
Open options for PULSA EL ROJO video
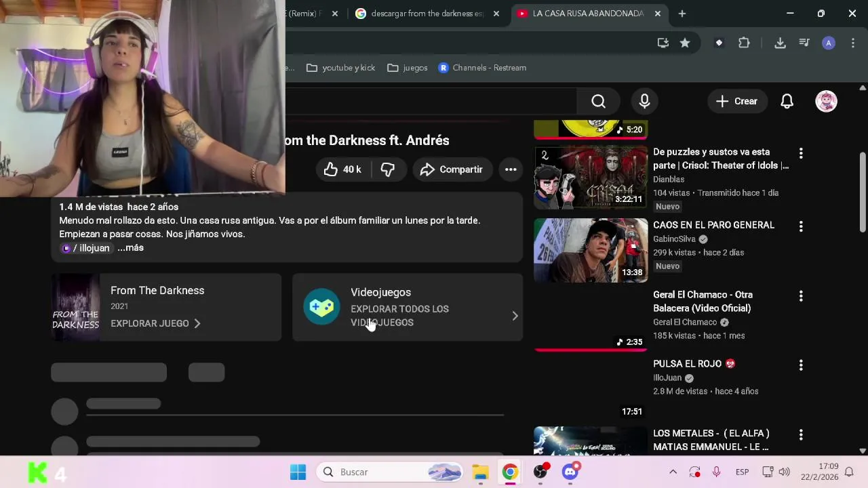tap(801, 365)
